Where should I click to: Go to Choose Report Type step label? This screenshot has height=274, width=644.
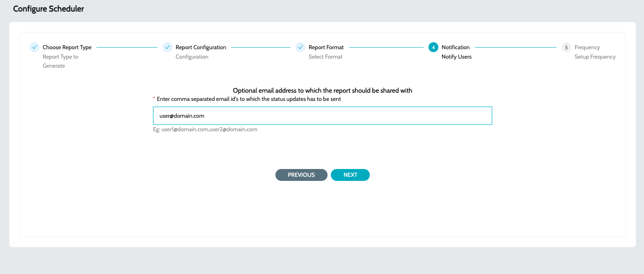coord(67,47)
